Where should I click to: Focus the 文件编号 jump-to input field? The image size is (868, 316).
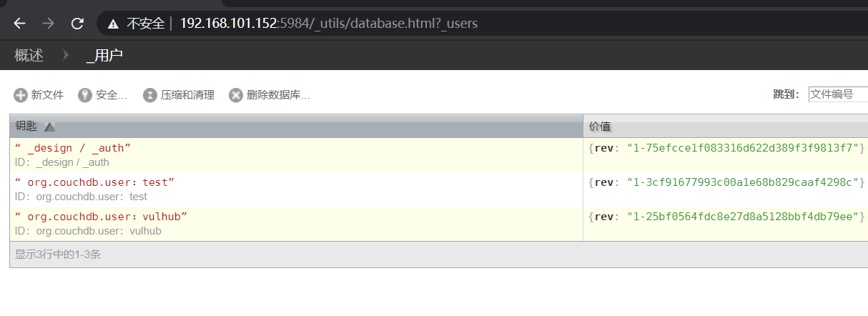coord(838,94)
